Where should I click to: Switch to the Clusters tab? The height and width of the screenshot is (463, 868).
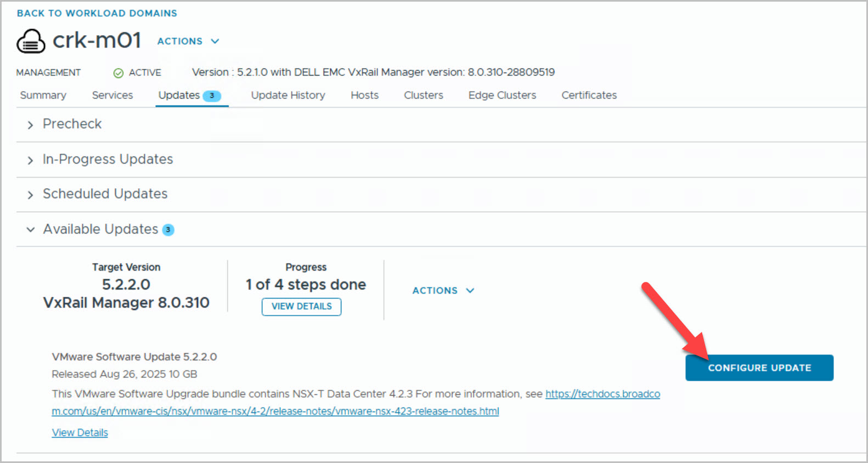(424, 95)
